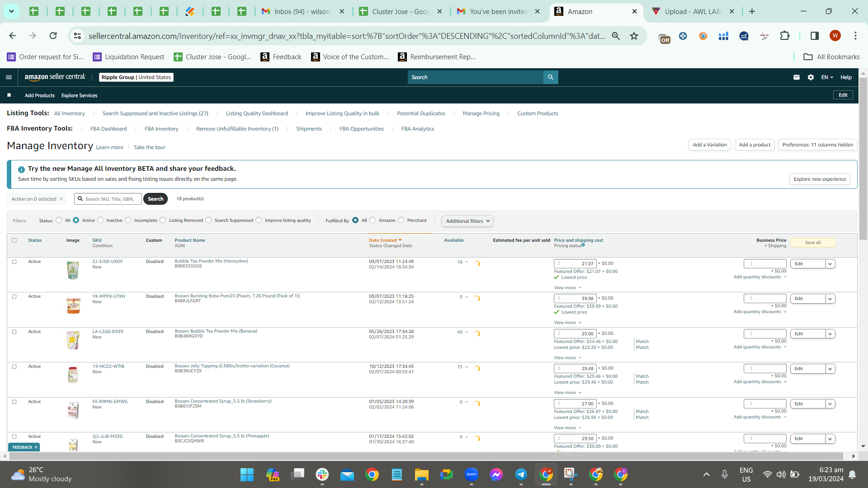Viewport: 868px width, 488px height.
Task: Expand Add quantity discounts for Coconut row
Action: [x=760, y=382]
